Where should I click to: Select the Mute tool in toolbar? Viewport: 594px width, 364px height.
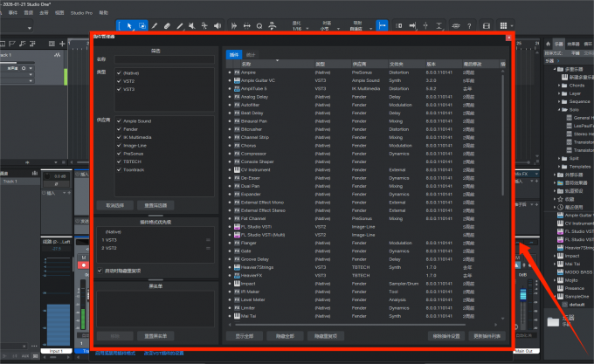tap(192, 25)
